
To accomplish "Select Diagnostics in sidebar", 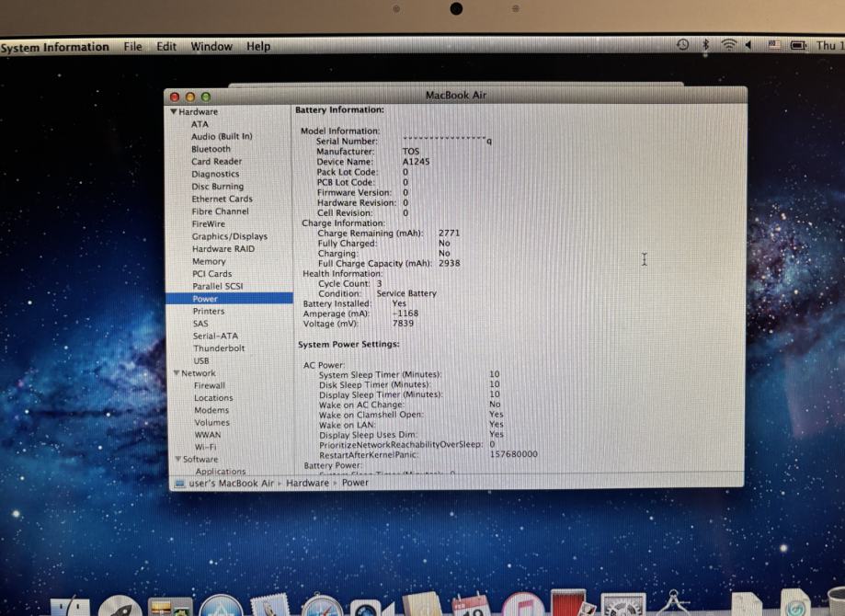I will [215, 174].
